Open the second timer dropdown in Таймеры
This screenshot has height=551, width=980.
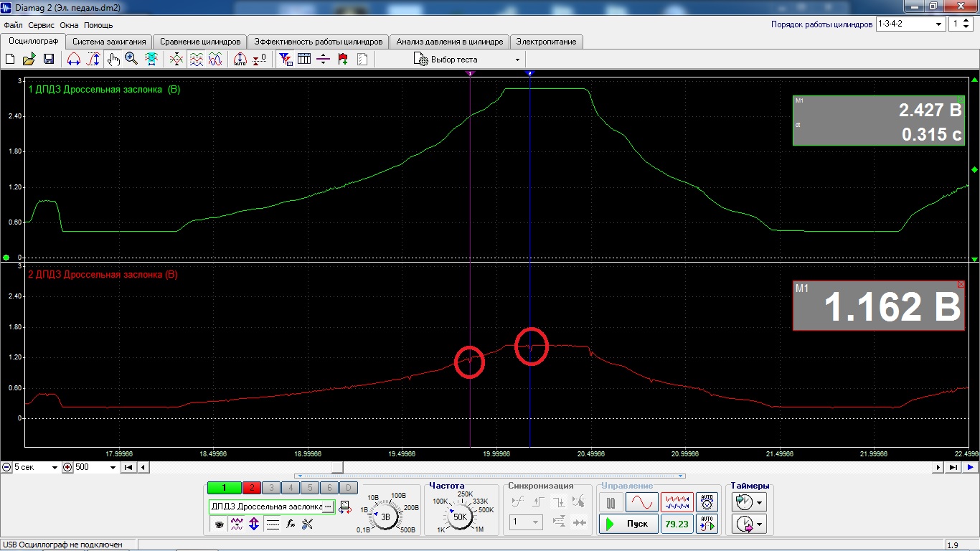(748, 524)
